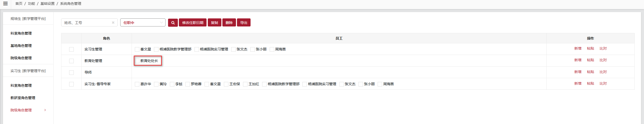644x124 pixels.
Task: Click the magnifier search button
Action: [x=173, y=22]
